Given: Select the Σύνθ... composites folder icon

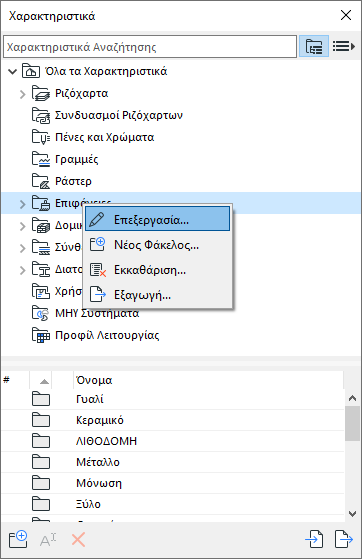Looking at the screenshot, I should [x=41, y=247].
